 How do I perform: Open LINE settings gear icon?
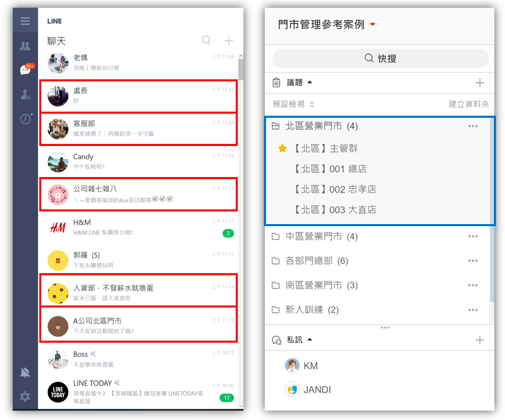[x=25, y=396]
